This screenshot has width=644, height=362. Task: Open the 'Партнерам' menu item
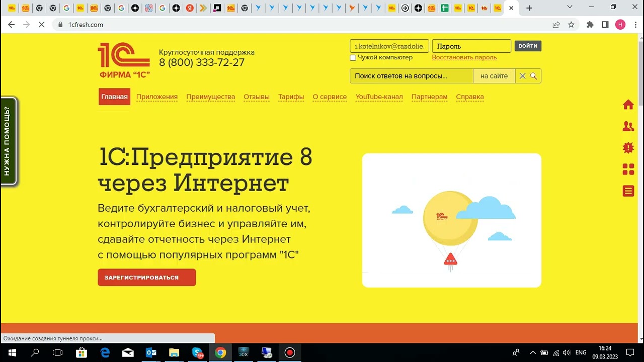pyautogui.click(x=429, y=97)
